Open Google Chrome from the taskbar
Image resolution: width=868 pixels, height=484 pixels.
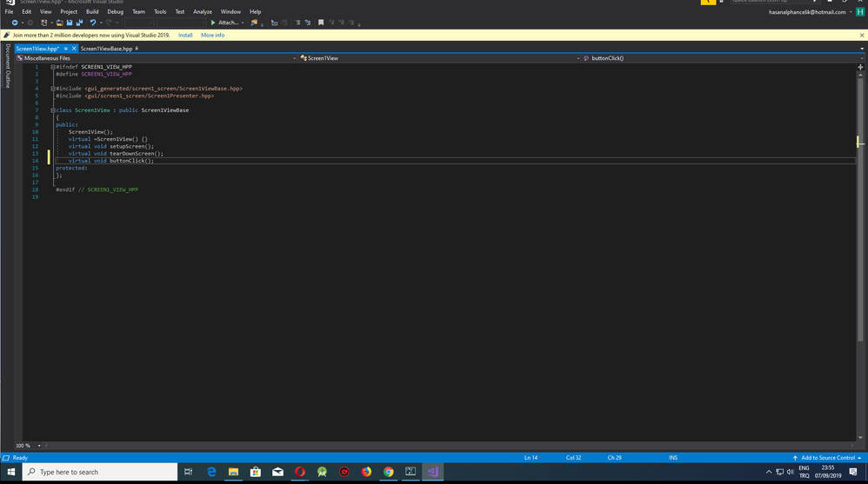click(x=389, y=472)
